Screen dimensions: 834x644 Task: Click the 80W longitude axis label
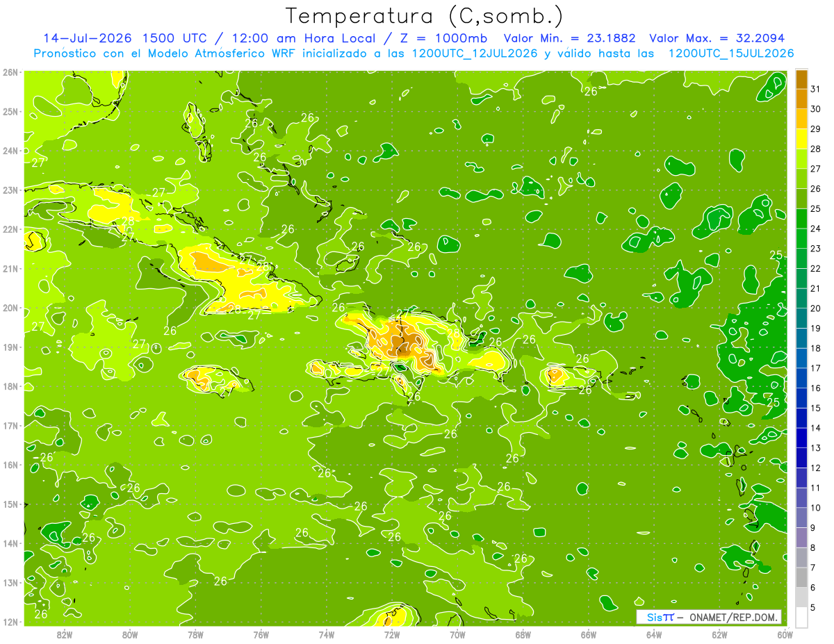pyautogui.click(x=130, y=634)
